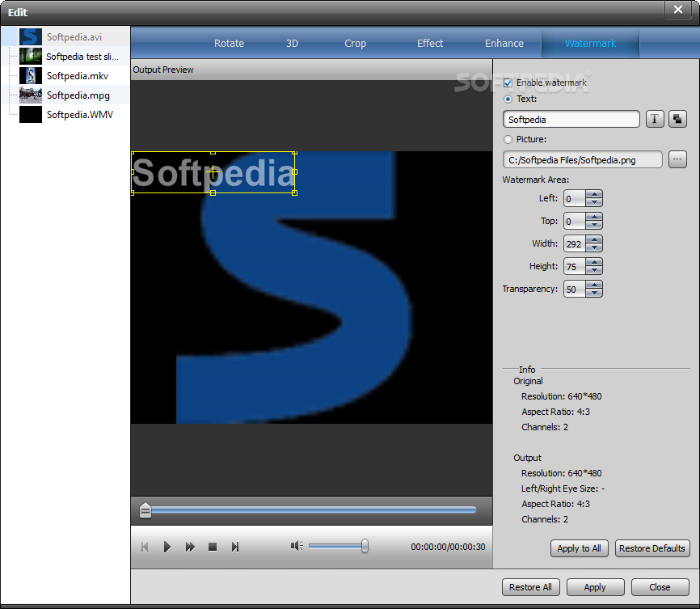Switch to the Enhance tab
The image size is (700, 609).
click(x=504, y=44)
